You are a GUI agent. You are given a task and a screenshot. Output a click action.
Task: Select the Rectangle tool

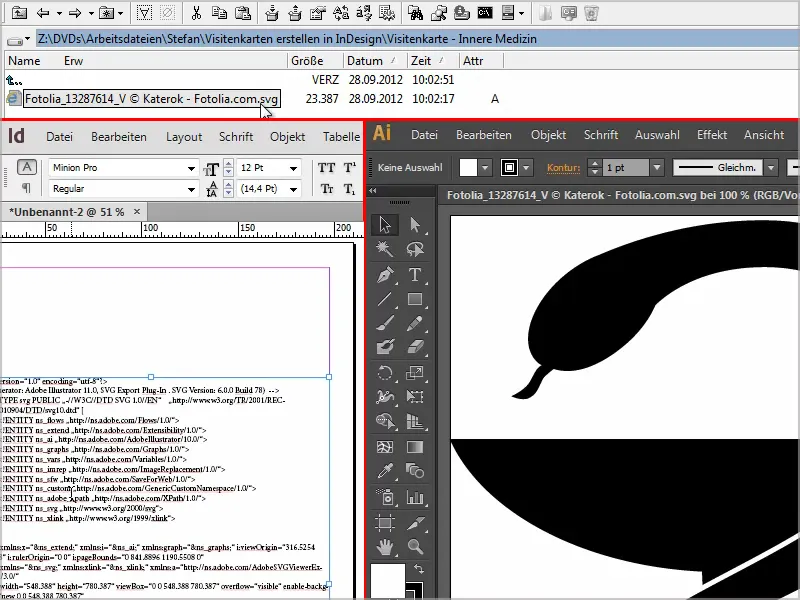[415, 299]
